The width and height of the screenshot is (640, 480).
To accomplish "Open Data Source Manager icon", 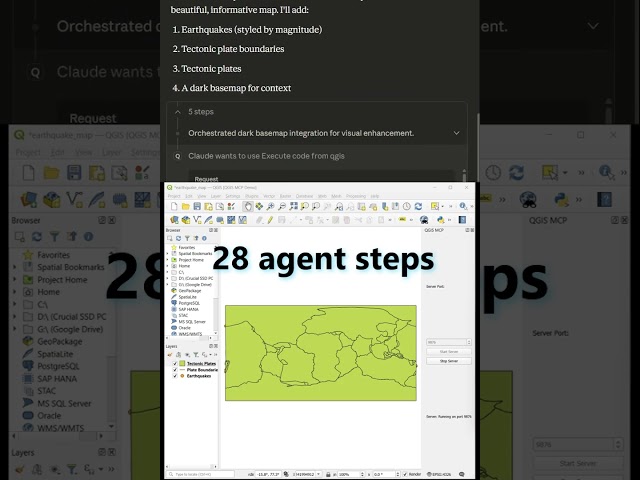I will (x=174, y=220).
